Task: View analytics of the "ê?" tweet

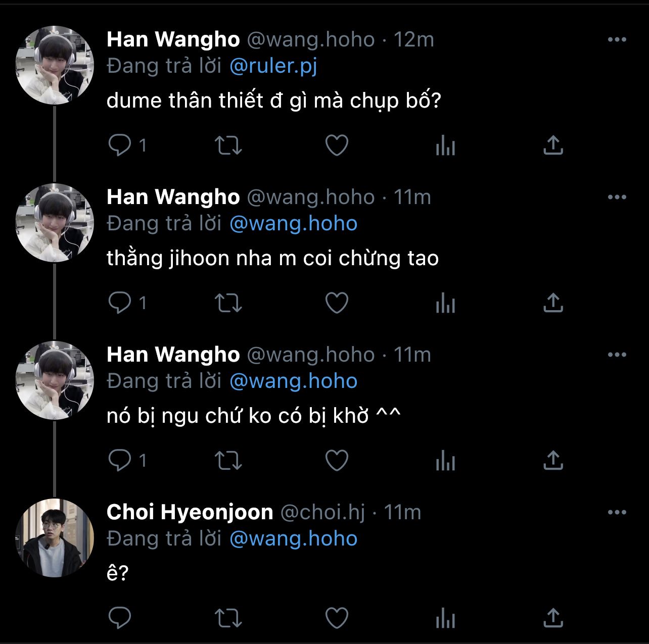Action: [x=445, y=618]
